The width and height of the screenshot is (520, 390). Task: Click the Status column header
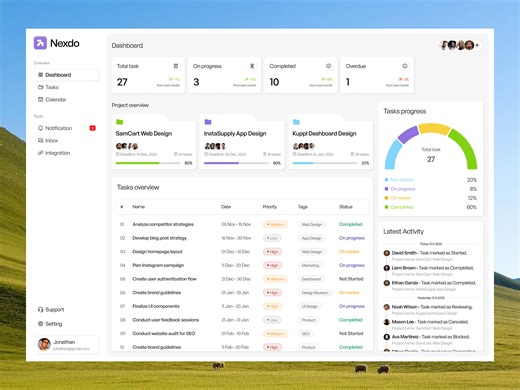(x=346, y=207)
